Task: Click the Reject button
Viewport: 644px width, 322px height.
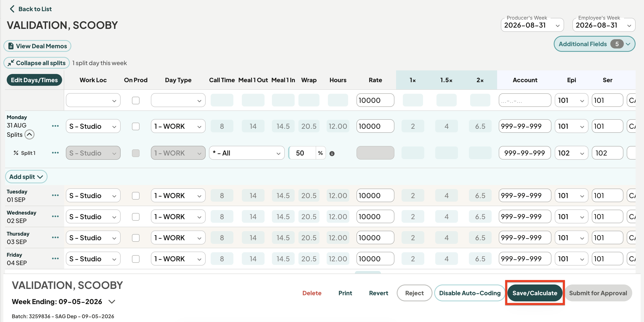Action: (x=414, y=293)
